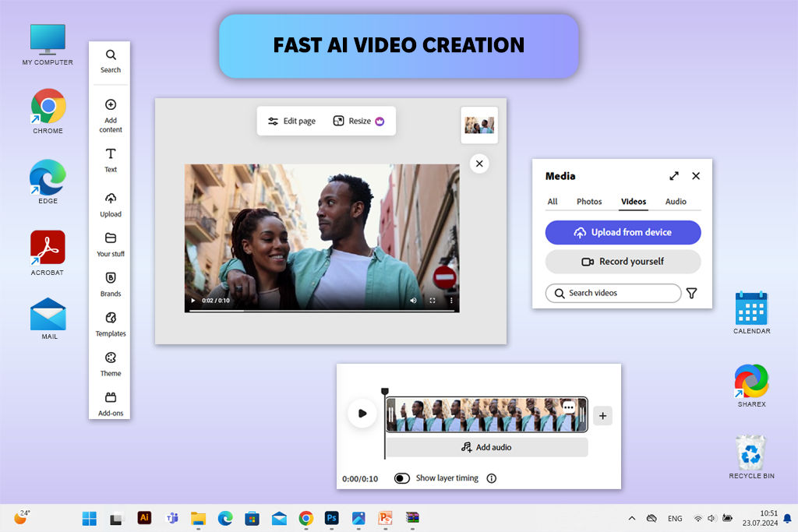Open the Theme sidebar panel
This screenshot has height=532, width=798.
(111, 365)
